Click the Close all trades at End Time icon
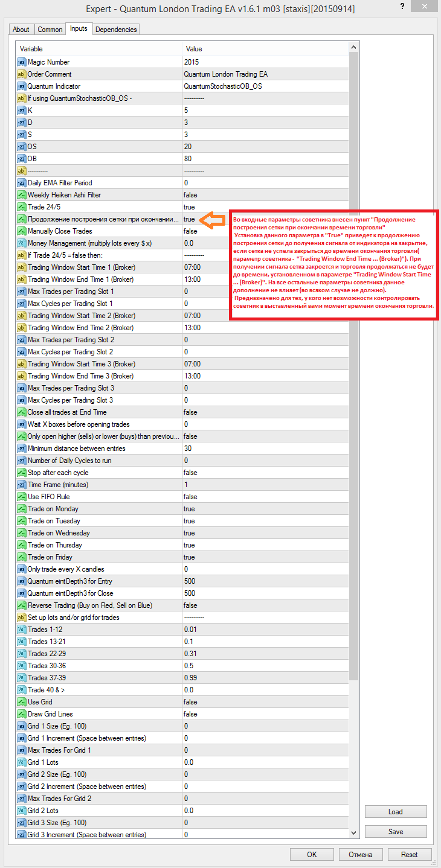This screenshot has height=868, width=441. [21, 412]
